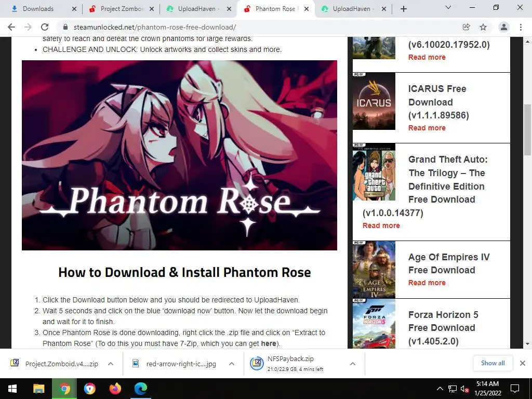Click the Forza Horizon 5 thumbnail
Viewport: 532px width, 399px height.
[374, 324]
